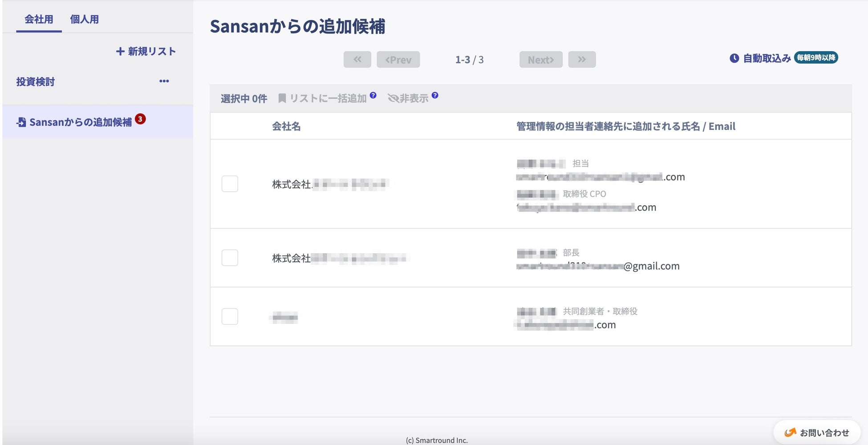Click the 共同創業者・取締役 title text
Image resolution: width=868 pixels, height=445 pixels.
pos(600,311)
